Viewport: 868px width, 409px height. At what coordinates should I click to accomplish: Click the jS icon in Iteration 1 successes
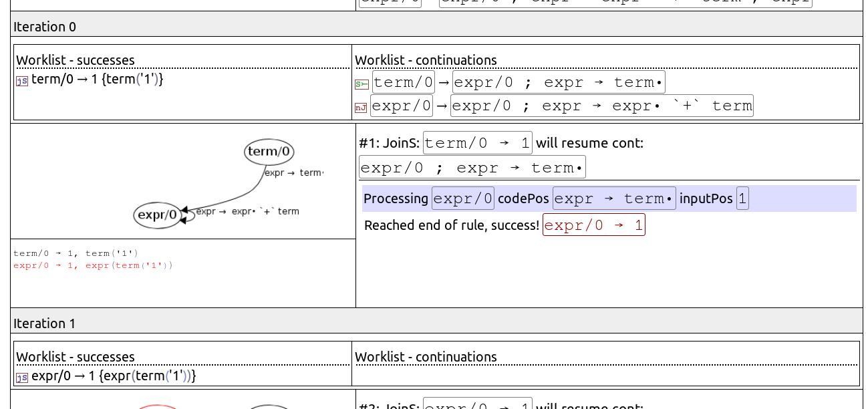22,378
